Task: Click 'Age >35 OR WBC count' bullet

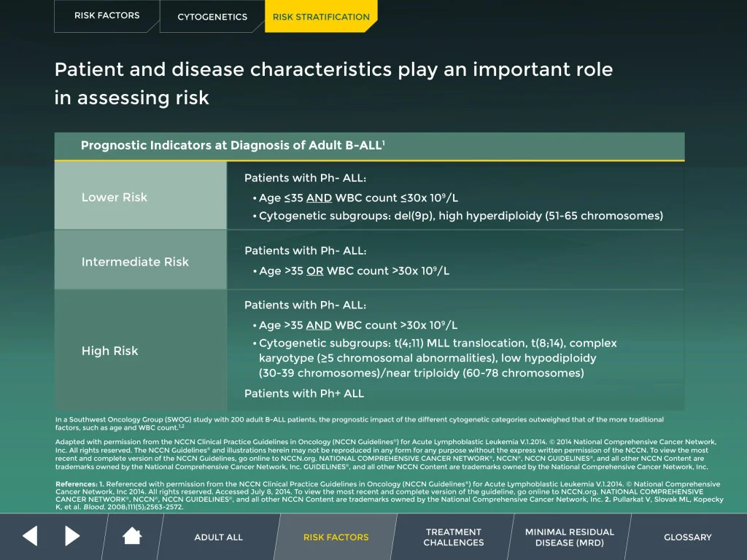Action: coord(352,271)
